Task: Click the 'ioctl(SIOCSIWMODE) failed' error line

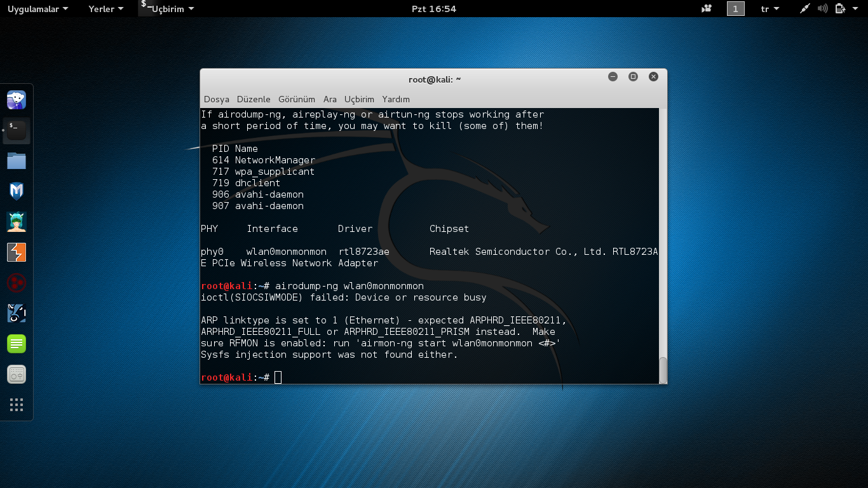Action: point(344,297)
